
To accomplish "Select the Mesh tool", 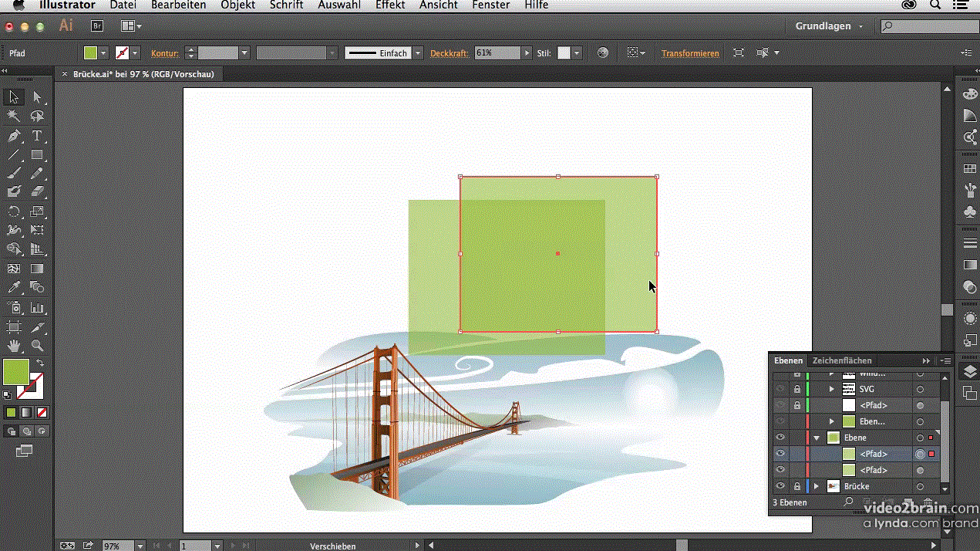I will pyautogui.click(x=13, y=269).
